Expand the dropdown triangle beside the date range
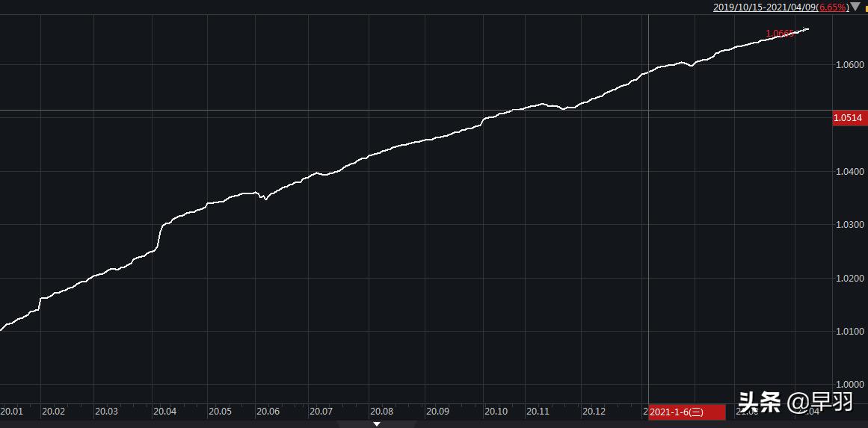Screen dimensions: 868x428 [855, 7]
